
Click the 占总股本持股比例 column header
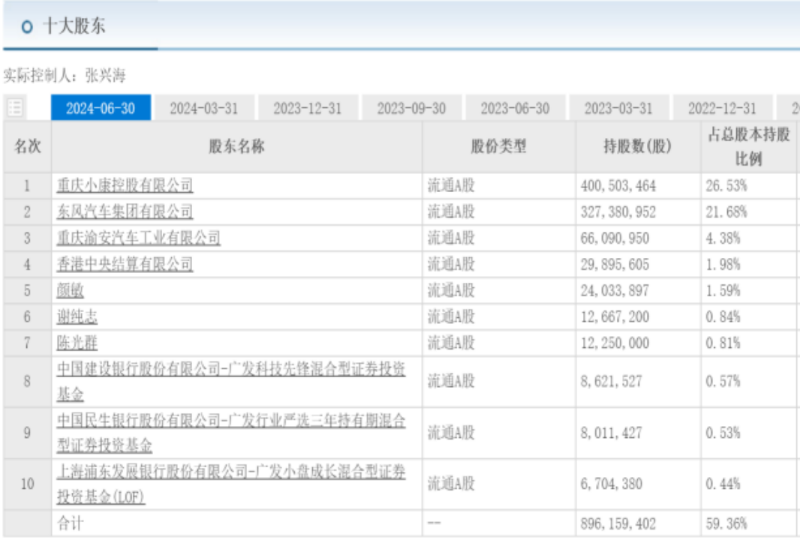click(749, 146)
